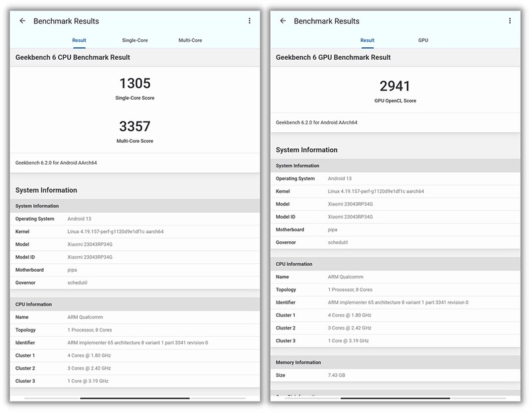Image resolution: width=532 pixels, height=412 pixels.
Task: Click Governor value schedutil in CPU panel
Action: [x=77, y=283]
